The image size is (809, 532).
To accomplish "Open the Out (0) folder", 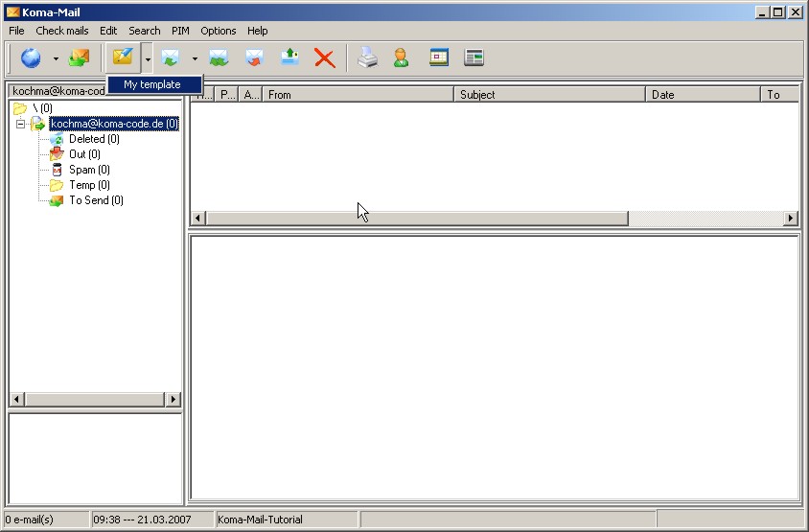I will coord(84,154).
